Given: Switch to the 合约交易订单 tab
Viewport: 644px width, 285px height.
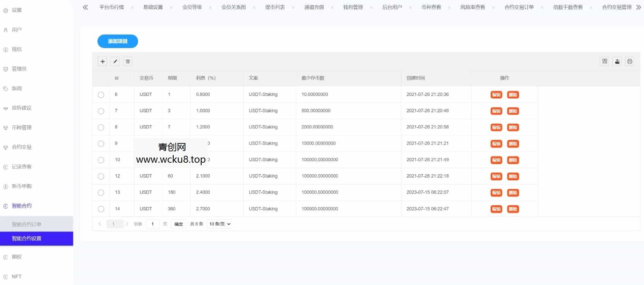Looking at the screenshot, I should [519, 7].
